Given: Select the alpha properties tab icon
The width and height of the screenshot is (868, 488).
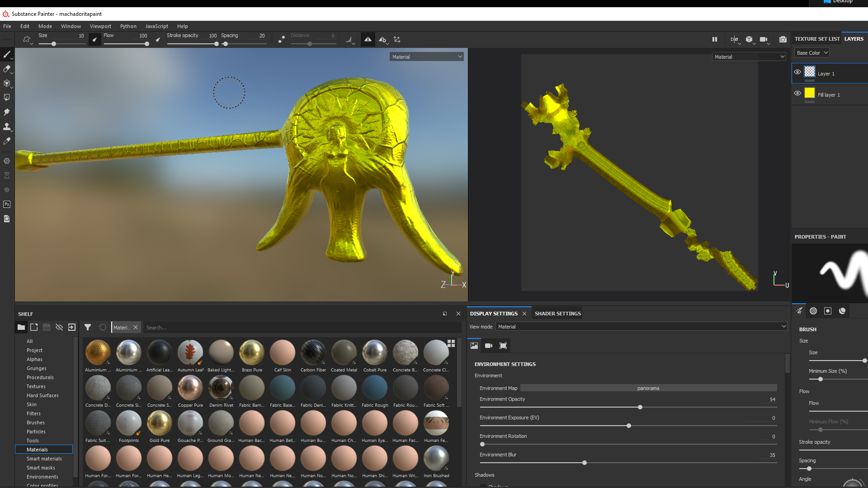Looking at the screenshot, I should (x=813, y=311).
